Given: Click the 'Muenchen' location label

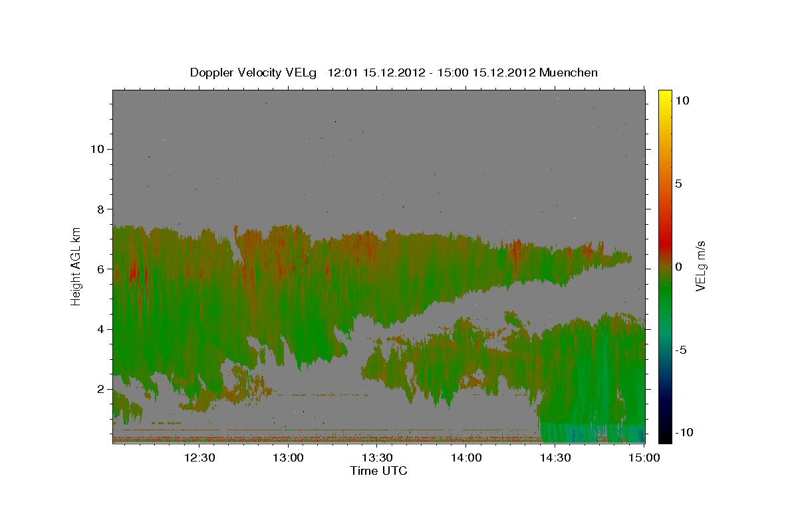Looking at the screenshot, I should (569, 72).
